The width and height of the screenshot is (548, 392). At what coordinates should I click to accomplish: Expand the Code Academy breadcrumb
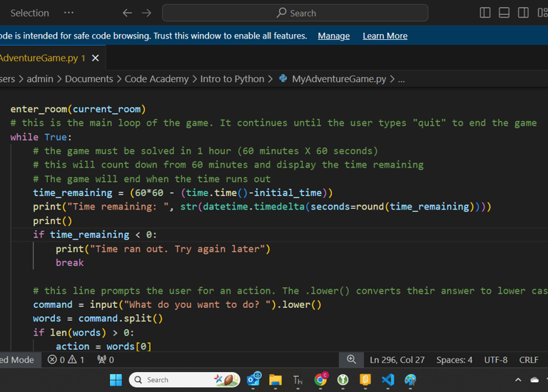pos(156,79)
